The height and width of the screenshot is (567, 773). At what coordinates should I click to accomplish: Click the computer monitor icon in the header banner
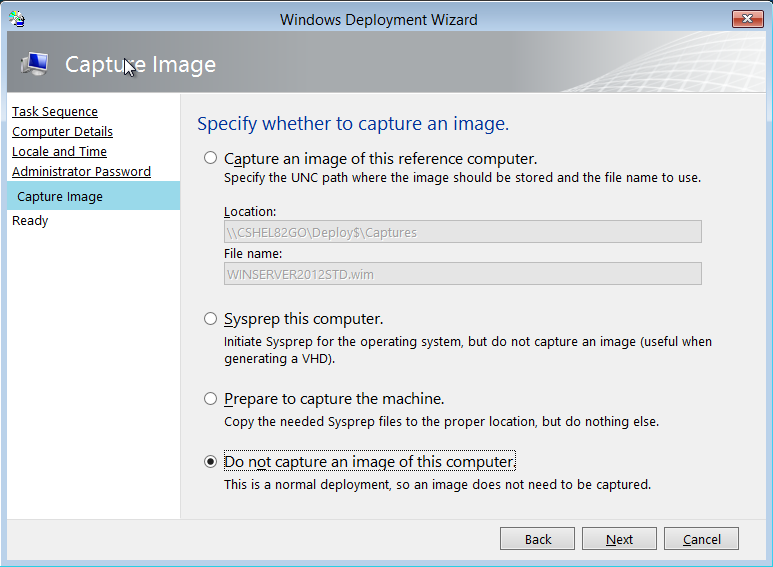pos(33,64)
